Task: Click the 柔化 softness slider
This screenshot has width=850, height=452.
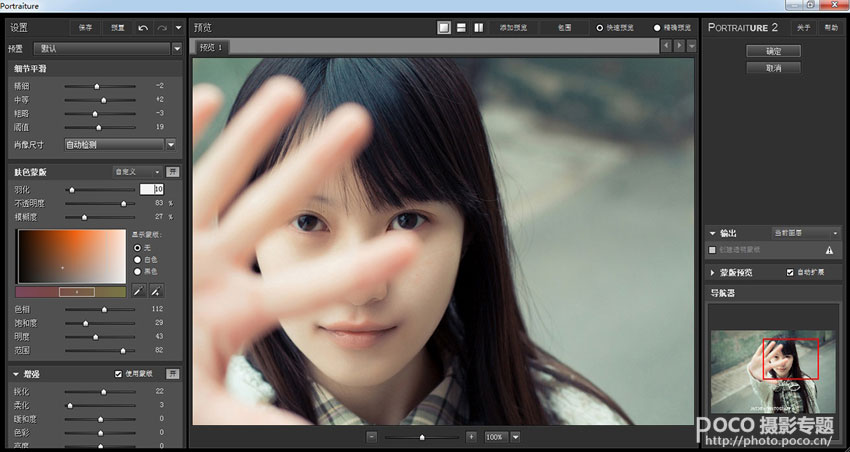Action: pos(100,405)
